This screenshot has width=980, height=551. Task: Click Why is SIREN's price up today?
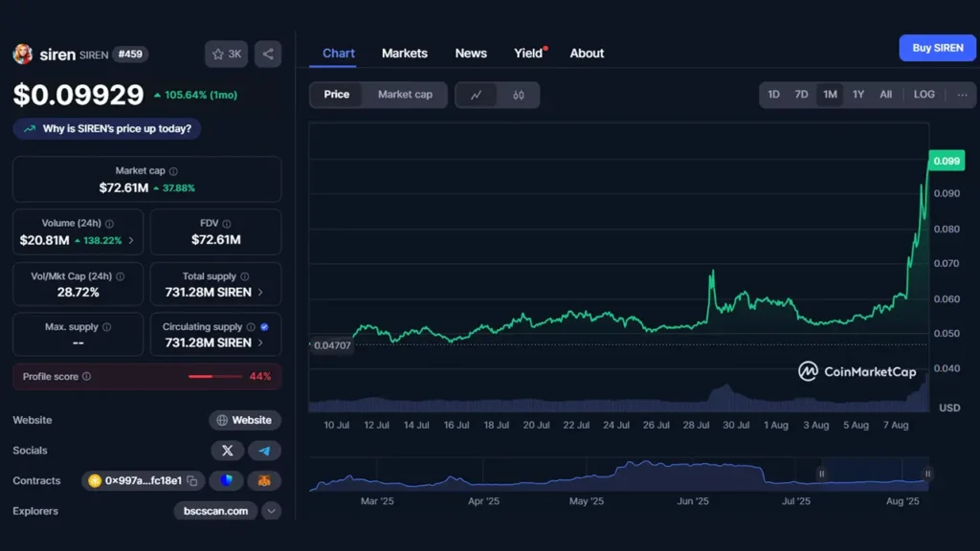click(107, 129)
